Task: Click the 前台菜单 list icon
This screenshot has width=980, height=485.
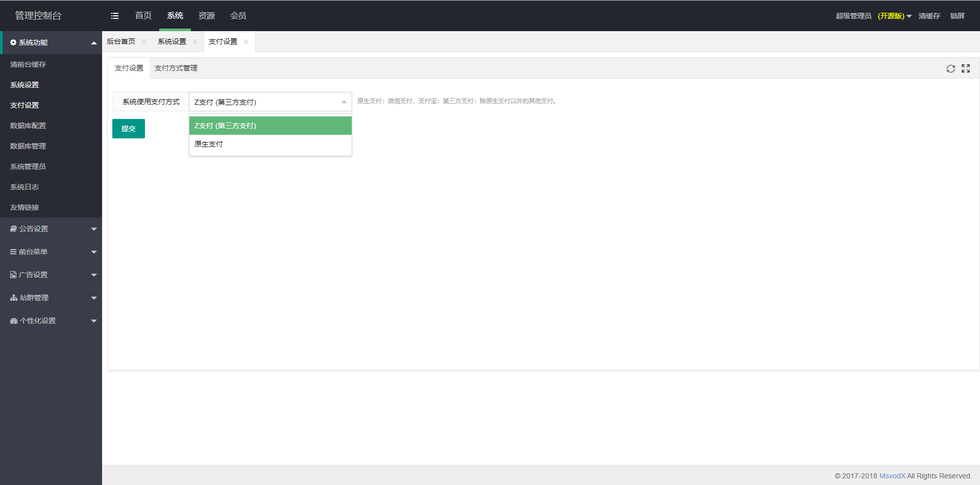Action: click(x=13, y=252)
